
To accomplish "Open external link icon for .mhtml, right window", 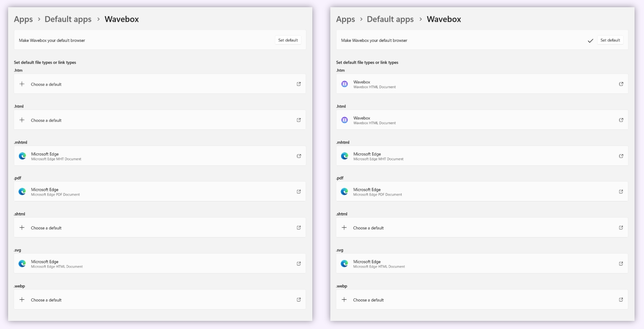I will coord(621,156).
